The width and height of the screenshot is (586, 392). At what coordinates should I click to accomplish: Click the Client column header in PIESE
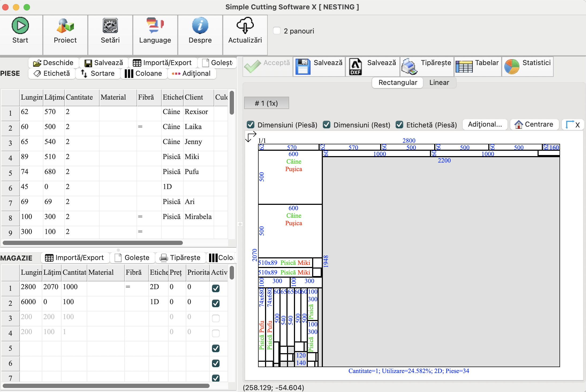[x=199, y=97]
